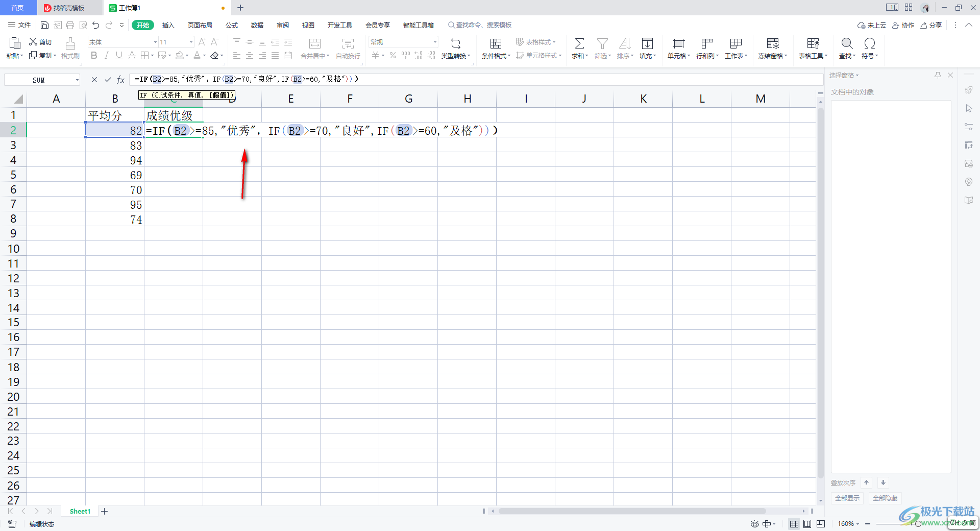
Task: Click the eye protection mode icon in status bar
Action: point(754,524)
